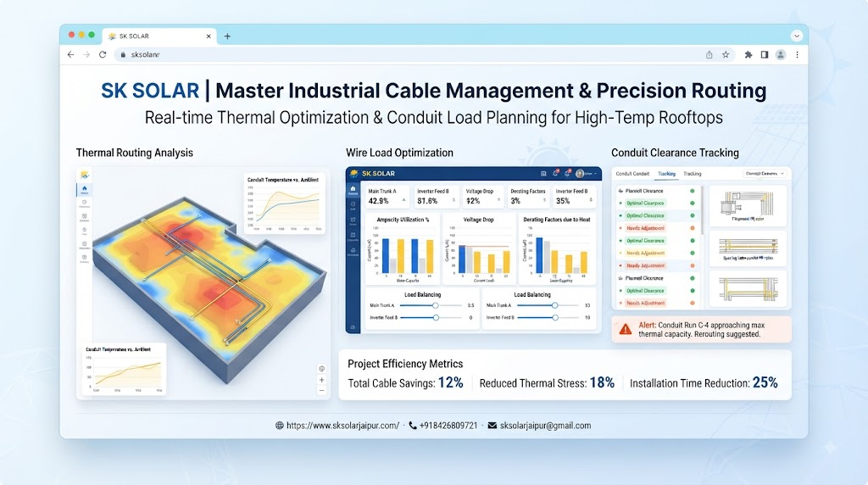Click the browser forward arrow
The width and height of the screenshot is (868, 485).
click(86, 55)
